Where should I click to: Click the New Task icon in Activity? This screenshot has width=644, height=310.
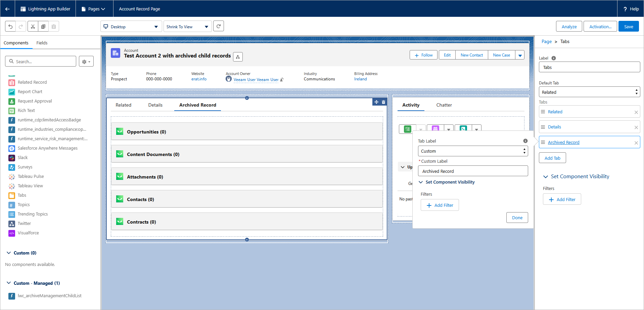click(x=408, y=129)
